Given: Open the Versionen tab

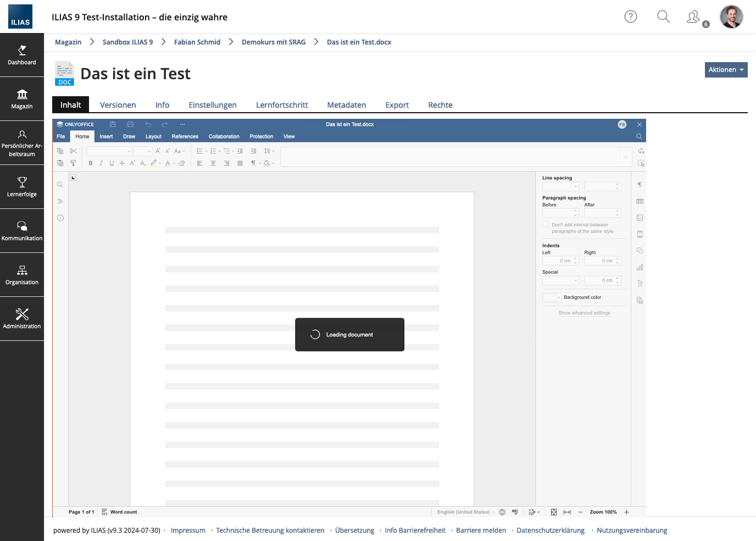Looking at the screenshot, I should [x=118, y=105].
